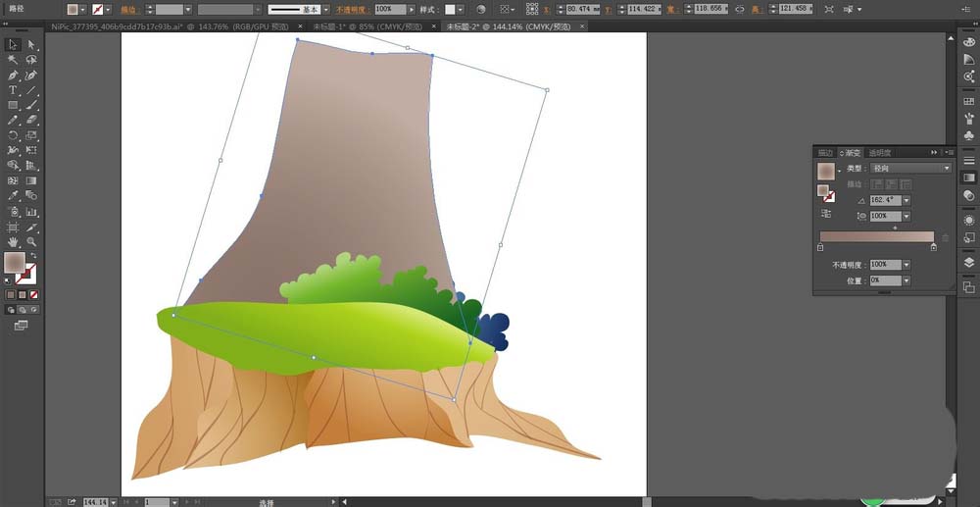Select the Pen tool

tap(13, 75)
